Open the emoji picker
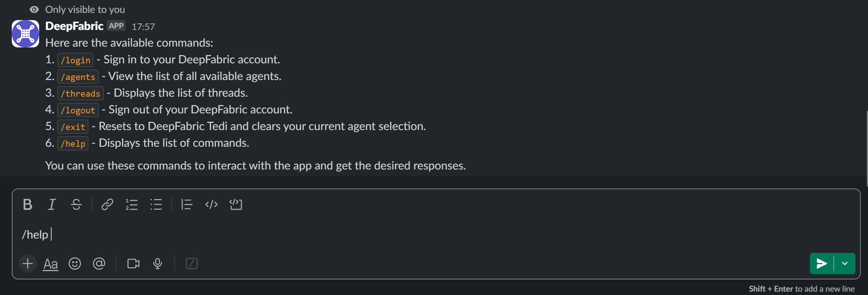 pyautogui.click(x=75, y=264)
